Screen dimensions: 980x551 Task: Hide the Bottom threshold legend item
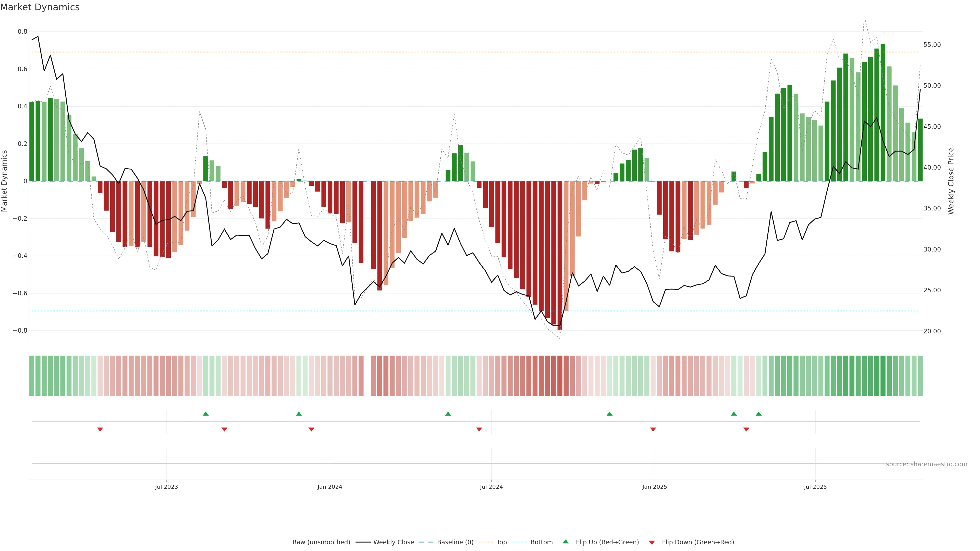[541, 542]
